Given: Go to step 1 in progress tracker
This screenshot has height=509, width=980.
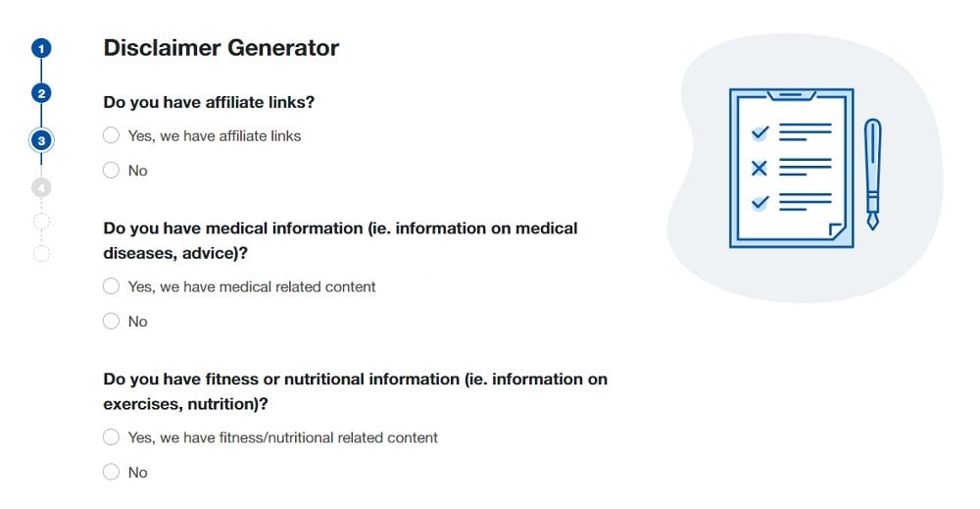Looking at the screenshot, I should [41, 48].
